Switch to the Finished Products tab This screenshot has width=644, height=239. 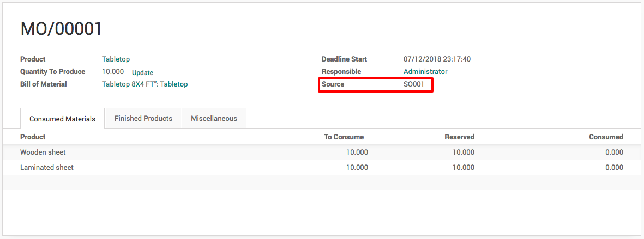coord(143,118)
